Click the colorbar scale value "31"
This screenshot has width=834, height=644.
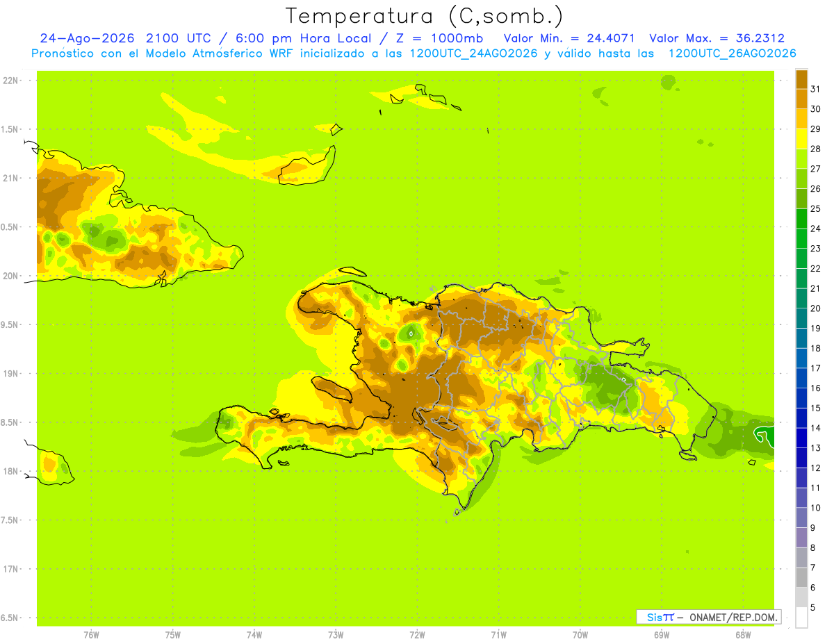(x=816, y=90)
